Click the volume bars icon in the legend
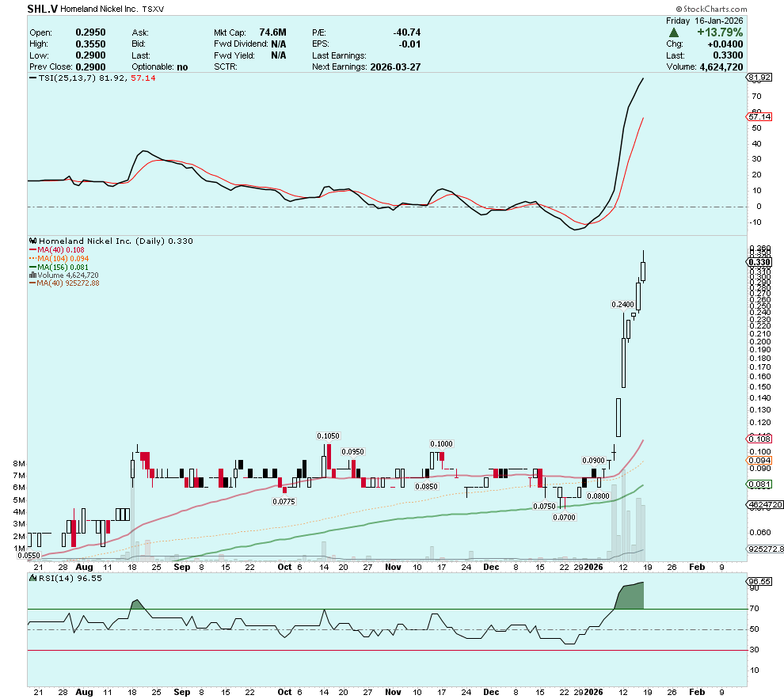 [32, 275]
